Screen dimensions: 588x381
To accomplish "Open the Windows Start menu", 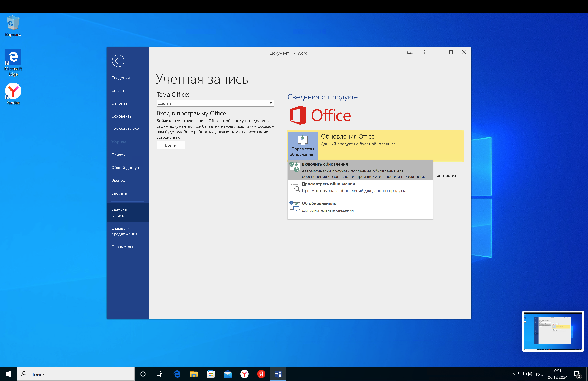I will point(8,374).
